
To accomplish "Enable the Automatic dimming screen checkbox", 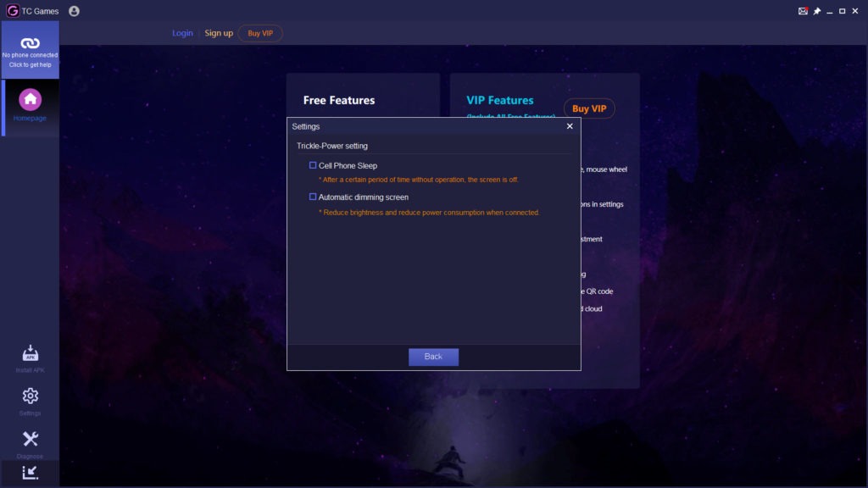I will tap(313, 197).
